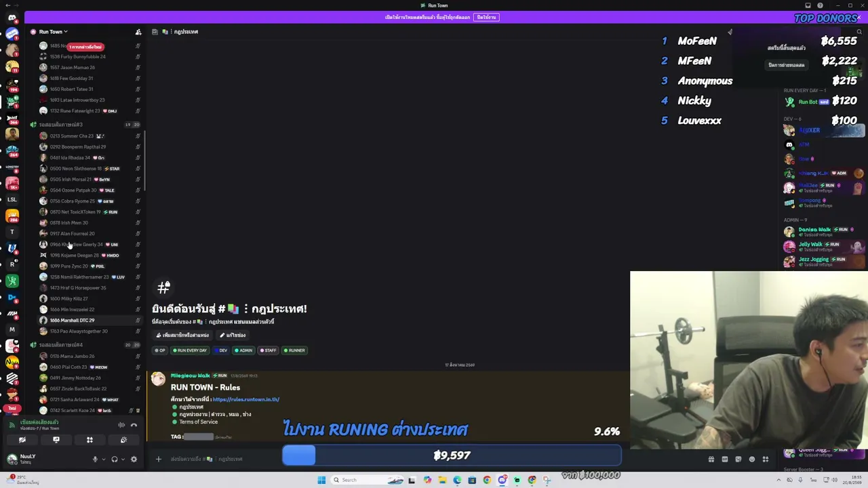868x488 pixels.
Task: Select voice user 0213 Summer Cha 23
Action: 88,136
